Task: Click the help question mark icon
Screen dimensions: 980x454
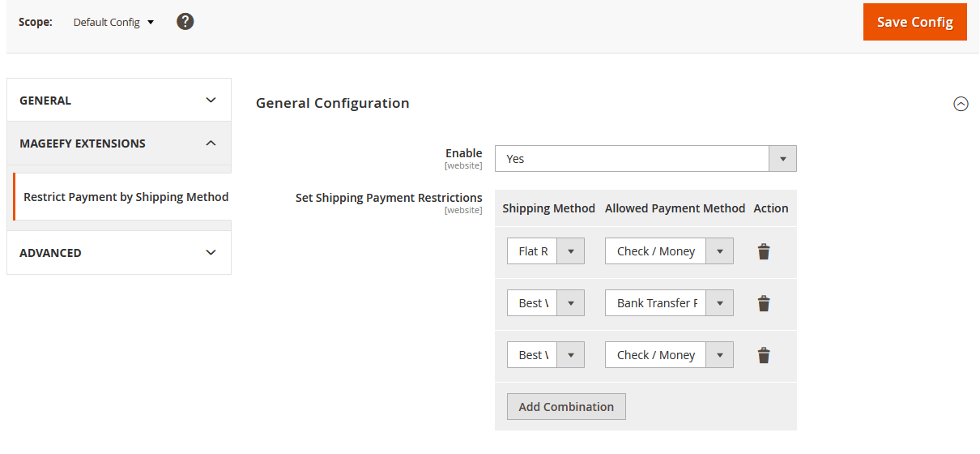Action: (x=185, y=22)
